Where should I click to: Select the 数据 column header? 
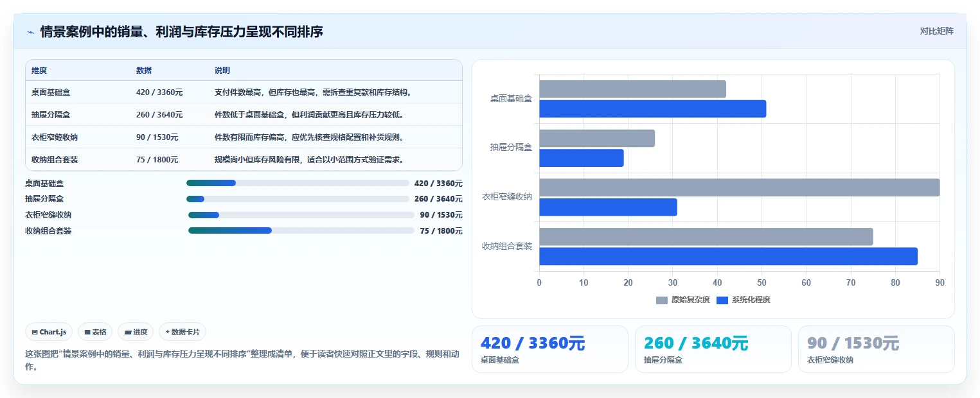click(144, 71)
